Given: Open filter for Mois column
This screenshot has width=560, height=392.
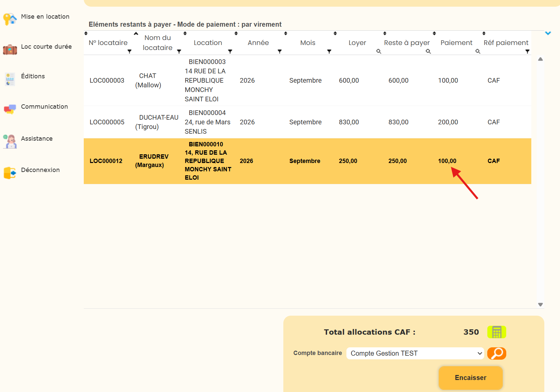Looking at the screenshot, I should tap(329, 51).
